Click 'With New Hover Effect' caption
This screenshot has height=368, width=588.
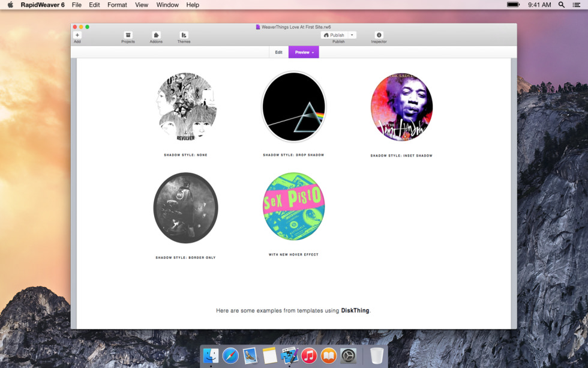(x=293, y=255)
